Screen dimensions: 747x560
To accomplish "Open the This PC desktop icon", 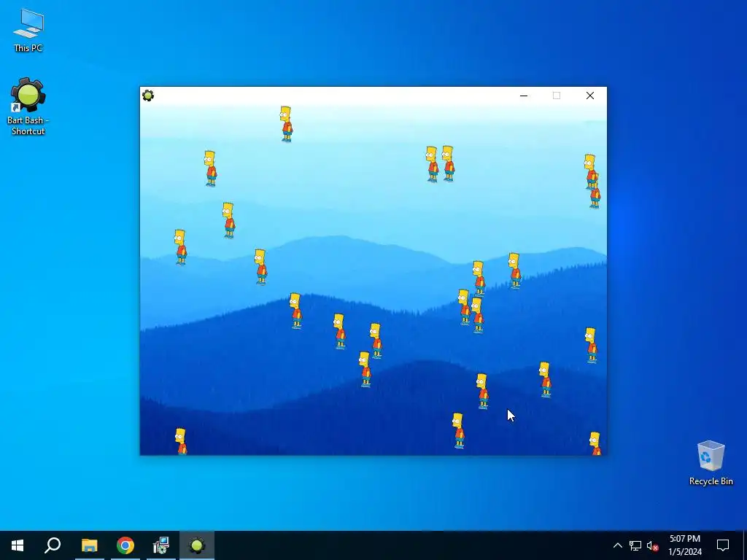I will pos(28,29).
